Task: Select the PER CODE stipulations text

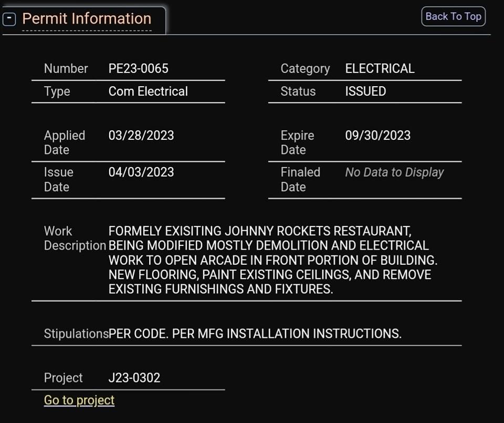Action: pos(255,334)
